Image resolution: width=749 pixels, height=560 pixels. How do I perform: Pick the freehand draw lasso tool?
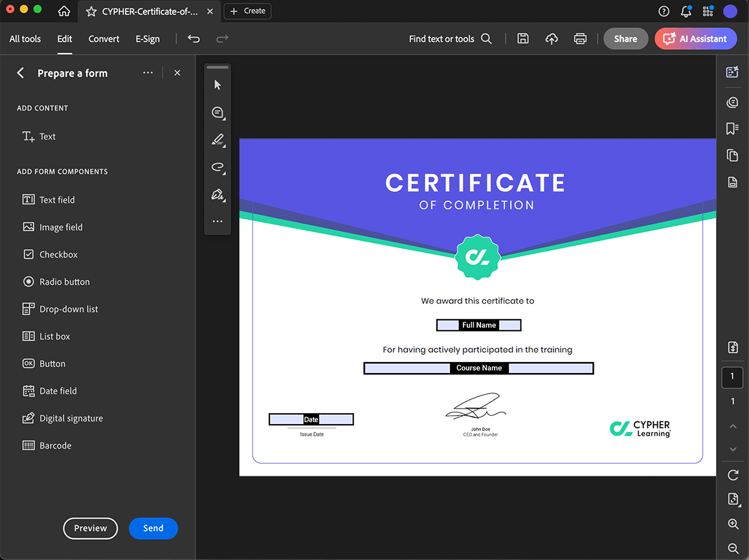(218, 167)
